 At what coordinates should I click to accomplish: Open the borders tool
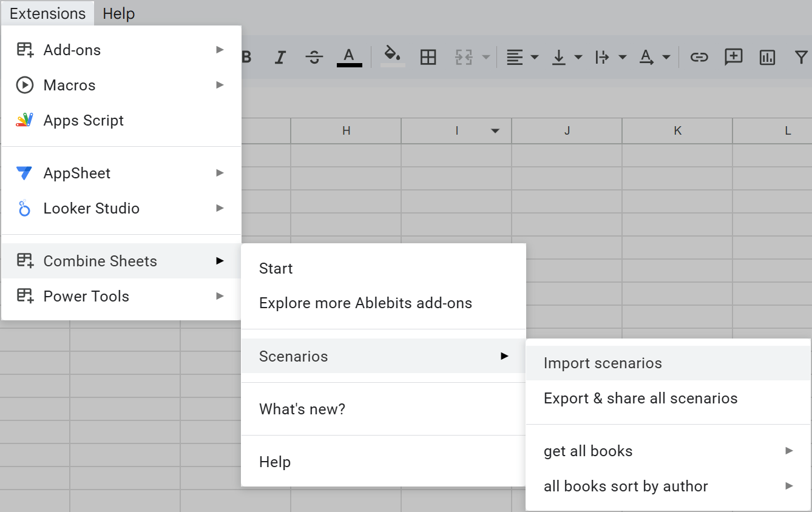tap(428, 58)
